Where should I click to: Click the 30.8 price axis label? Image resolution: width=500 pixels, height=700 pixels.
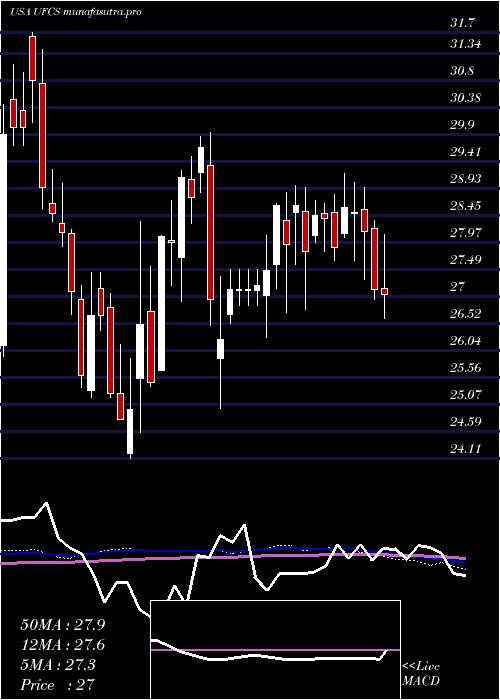(x=463, y=71)
